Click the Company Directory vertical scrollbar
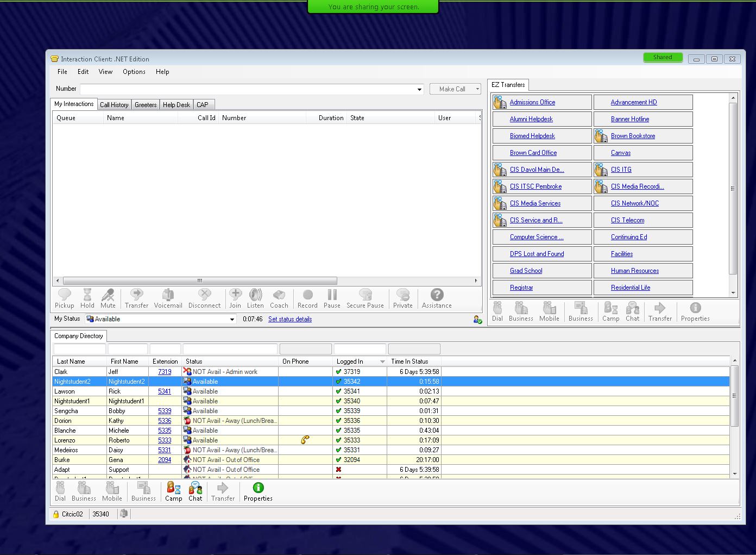 [735, 396]
